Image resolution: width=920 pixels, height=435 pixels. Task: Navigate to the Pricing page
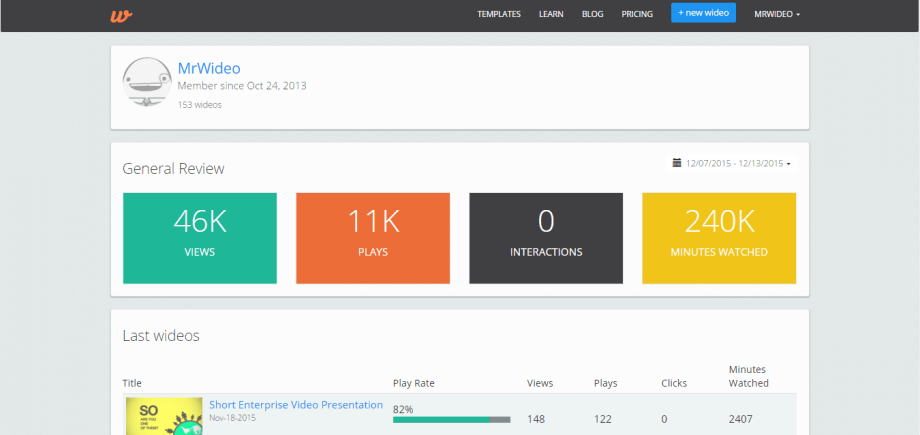[637, 15]
